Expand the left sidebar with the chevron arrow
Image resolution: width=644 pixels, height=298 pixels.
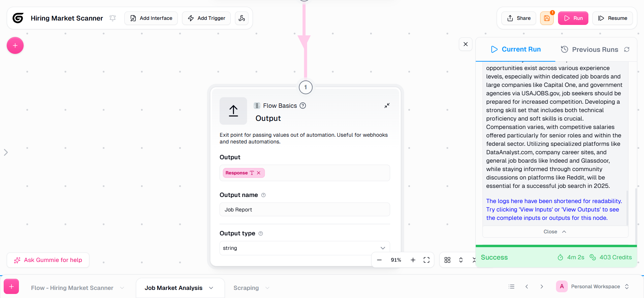(x=6, y=153)
